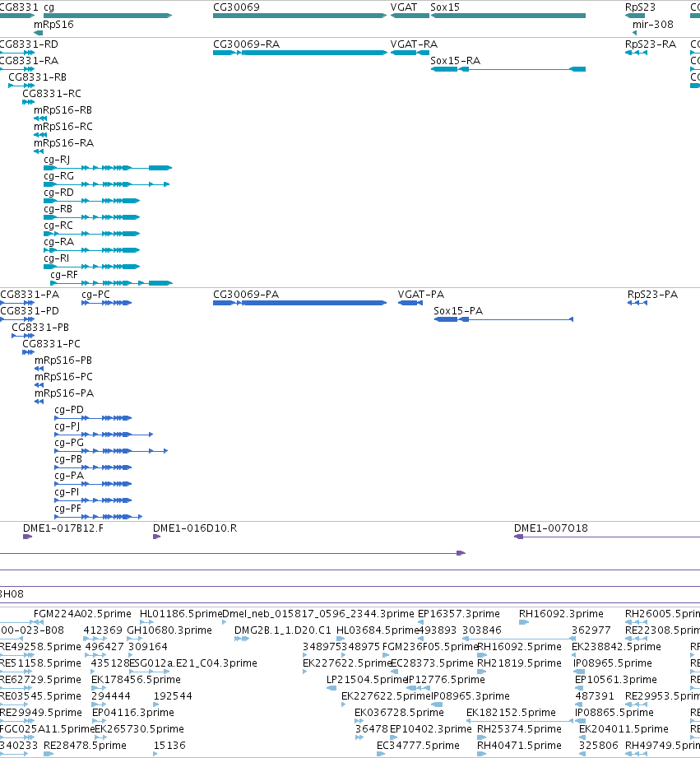Click the DME1-017B12.F feature label

tap(63, 528)
